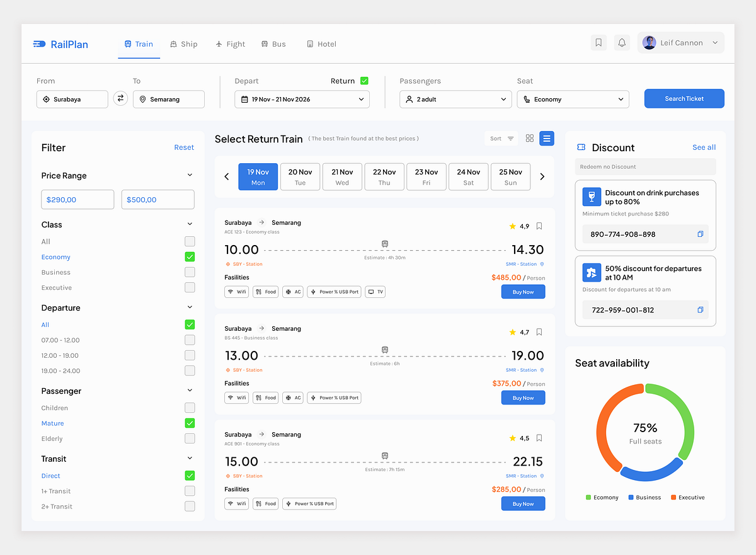
Task: Click the RailPlan logo icon
Action: [39, 44]
